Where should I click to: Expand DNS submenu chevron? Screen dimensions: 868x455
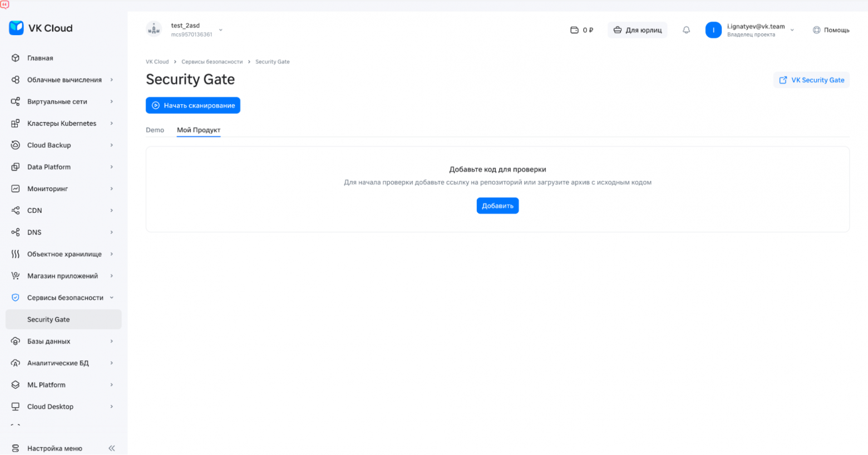[x=112, y=232]
